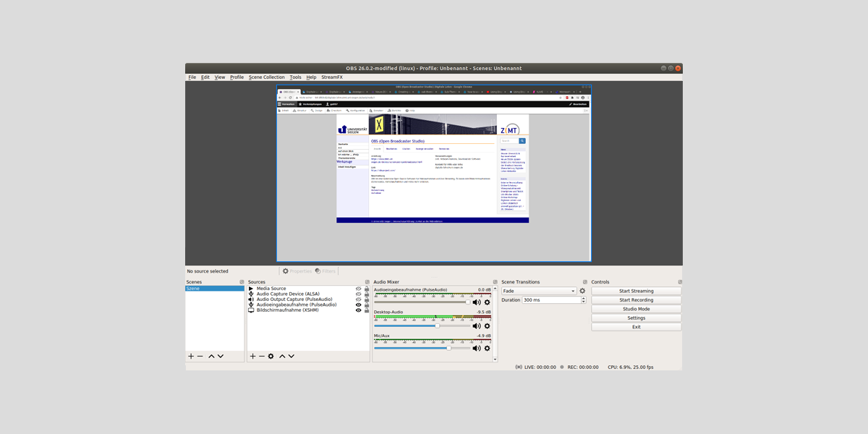Image resolution: width=868 pixels, height=434 pixels.
Task: Open the Scene Collection menu
Action: coord(267,77)
